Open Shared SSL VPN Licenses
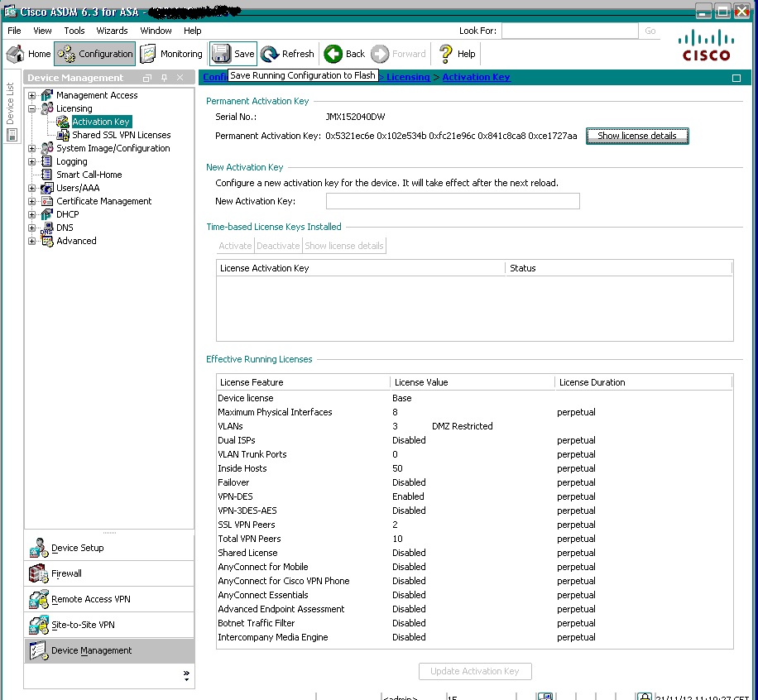This screenshot has width=758, height=700. pyautogui.click(x=122, y=135)
